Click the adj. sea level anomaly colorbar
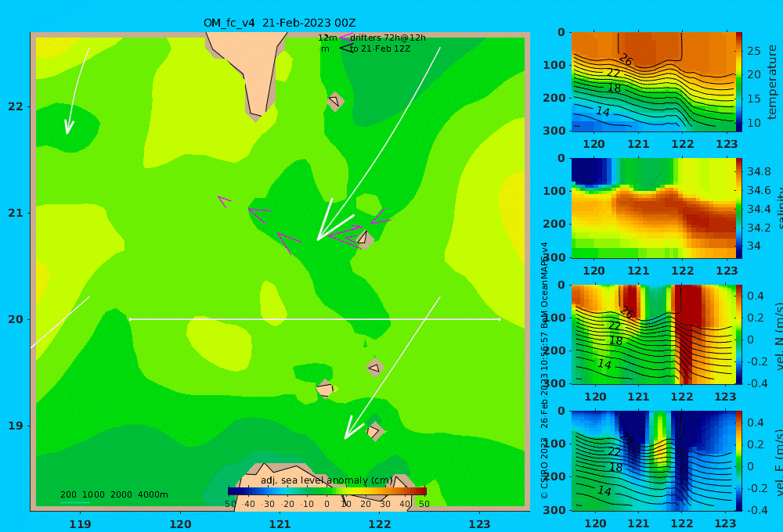 [327, 491]
